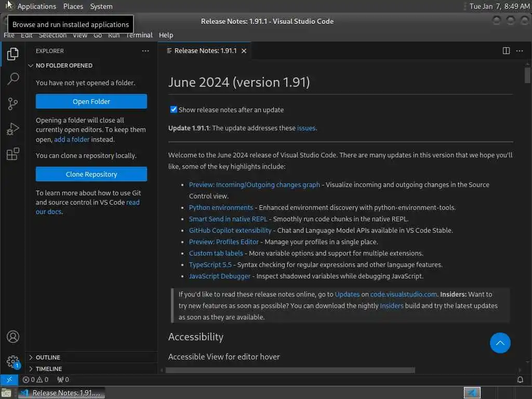Click the Explorer more actions ellipsis
The image size is (532, 399).
point(145,51)
